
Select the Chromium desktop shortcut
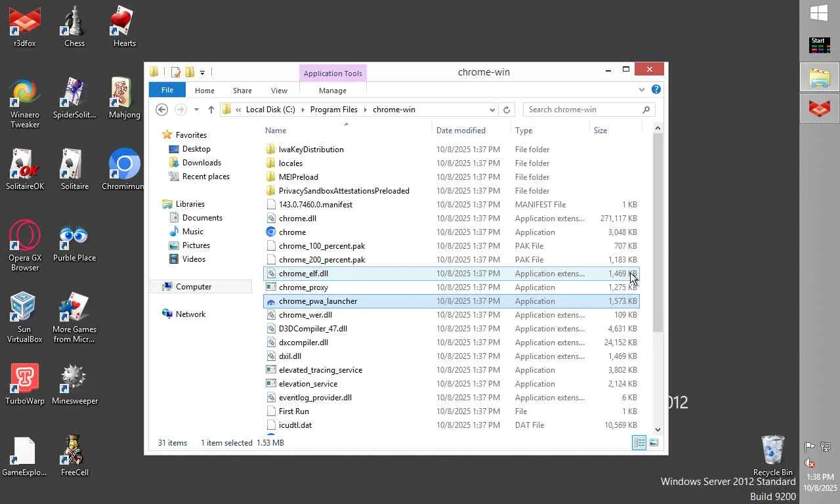click(124, 170)
